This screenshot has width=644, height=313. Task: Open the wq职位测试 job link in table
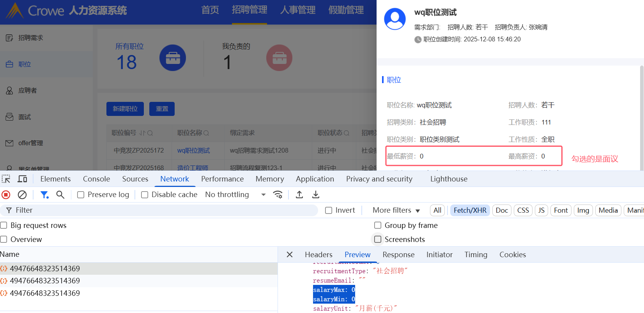pyautogui.click(x=193, y=151)
